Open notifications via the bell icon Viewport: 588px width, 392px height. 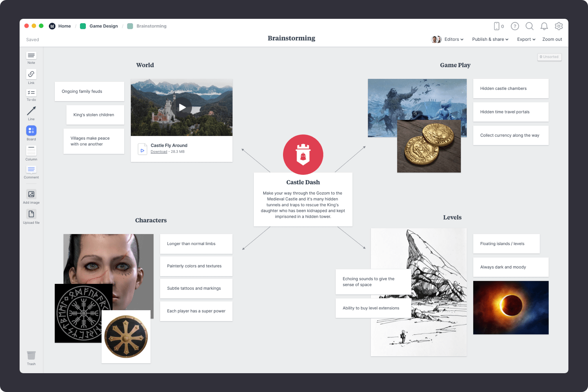click(544, 26)
